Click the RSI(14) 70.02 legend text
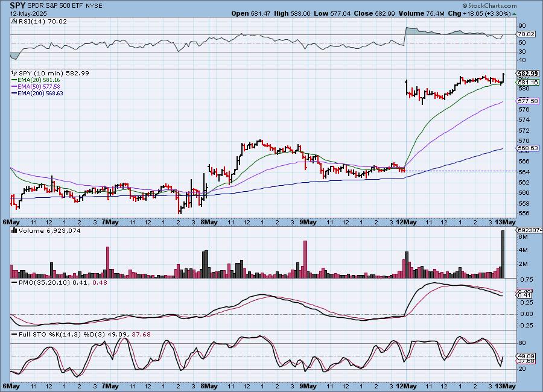This screenshot has width=543, height=392. click(x=43, y=22)
